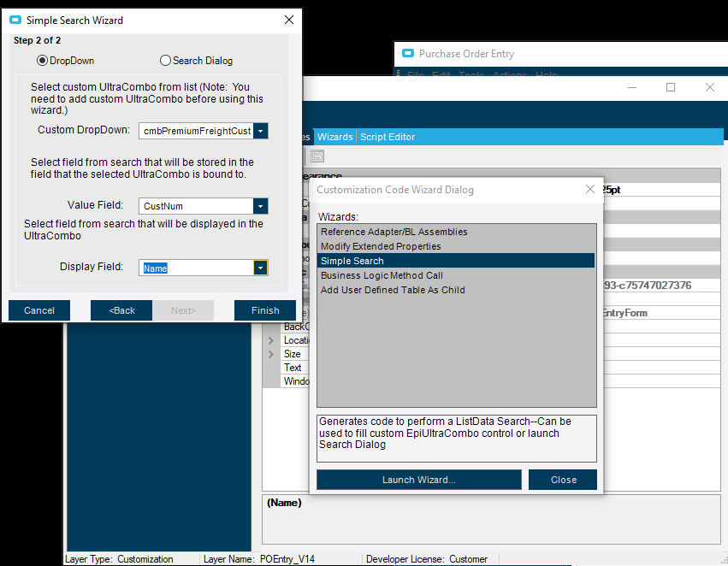Screen dimensions: 728x566
Task: Open the Value Field dropdown
Action: (260, 206)
